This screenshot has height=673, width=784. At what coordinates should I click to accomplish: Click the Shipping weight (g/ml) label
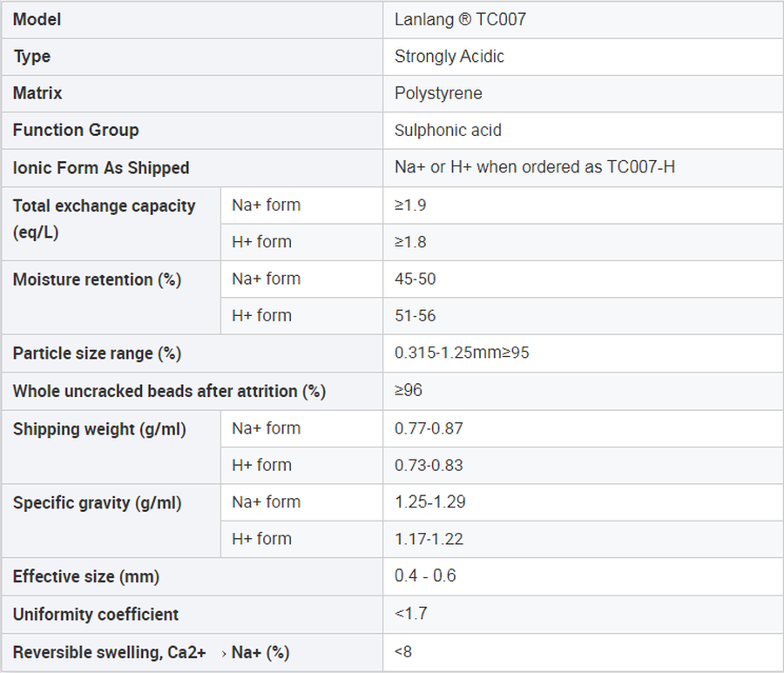(99, 429)
